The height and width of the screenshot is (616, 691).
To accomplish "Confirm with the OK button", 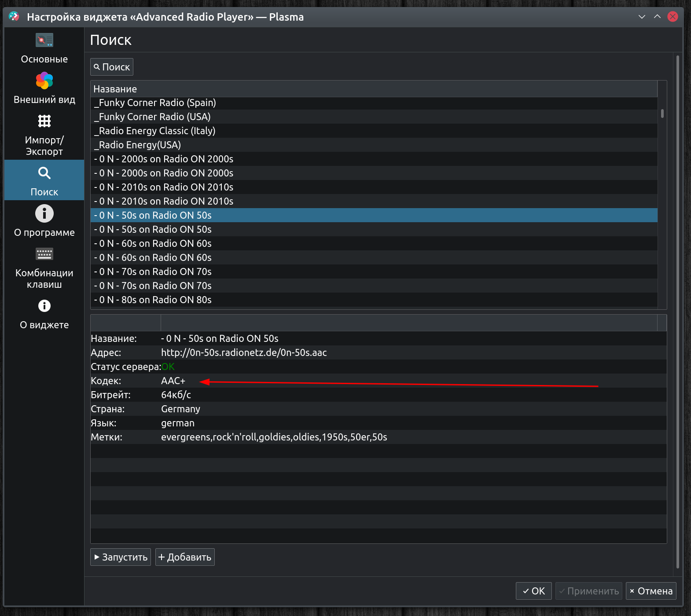I will 534,591.
